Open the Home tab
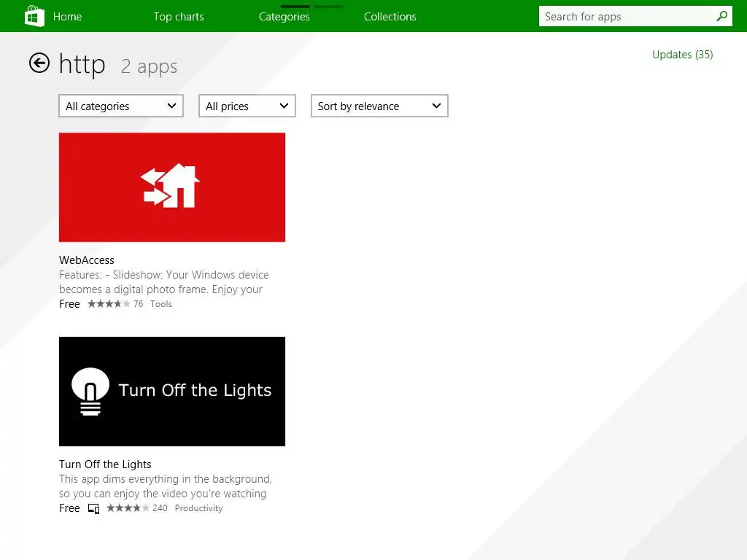This screenshot has height=560, width=747. click(x=67, y=17)
